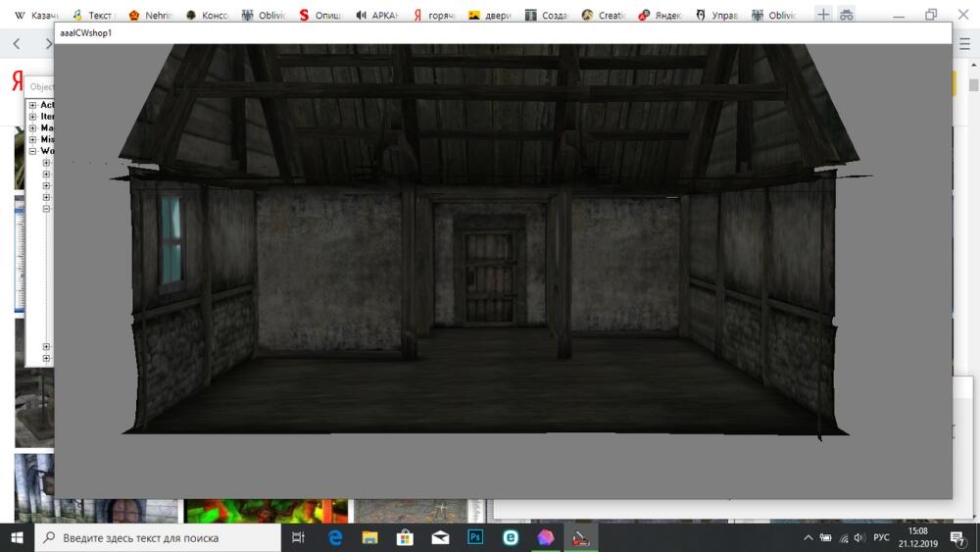
Task: Click the red-green image thumbnail at bottom
Action: (267, 512)
